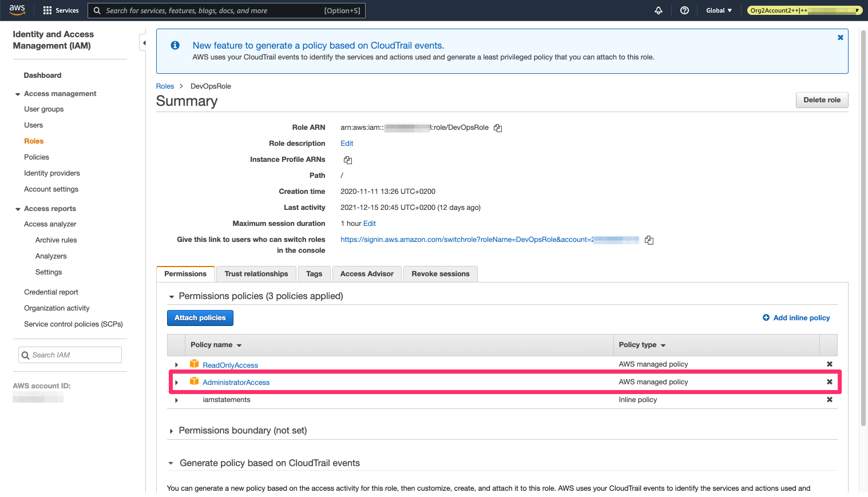Screen dimensions: 868x497
Task: Click the top search bar magnifier icon
Action: (x=97, y=10)
